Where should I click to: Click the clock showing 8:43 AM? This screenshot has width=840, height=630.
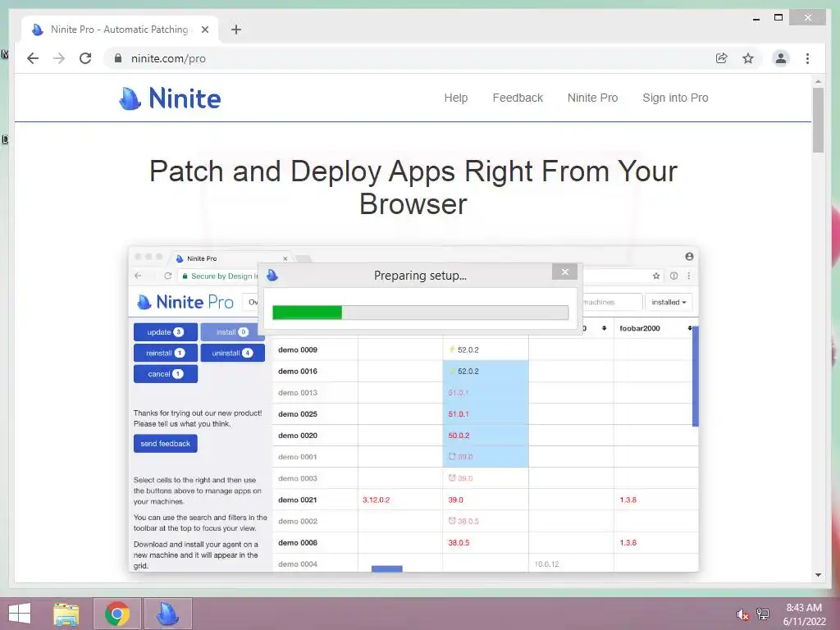[804, 608]
